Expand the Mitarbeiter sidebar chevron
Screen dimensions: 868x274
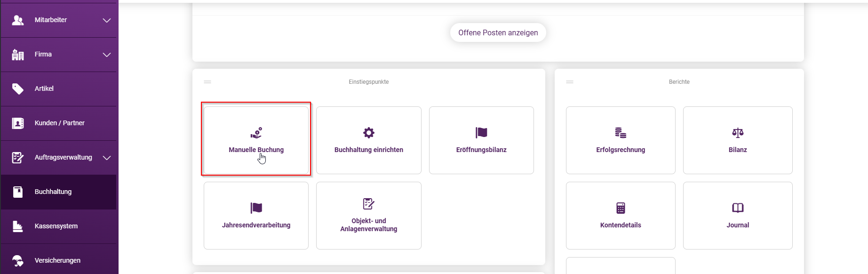coord(107,20)
